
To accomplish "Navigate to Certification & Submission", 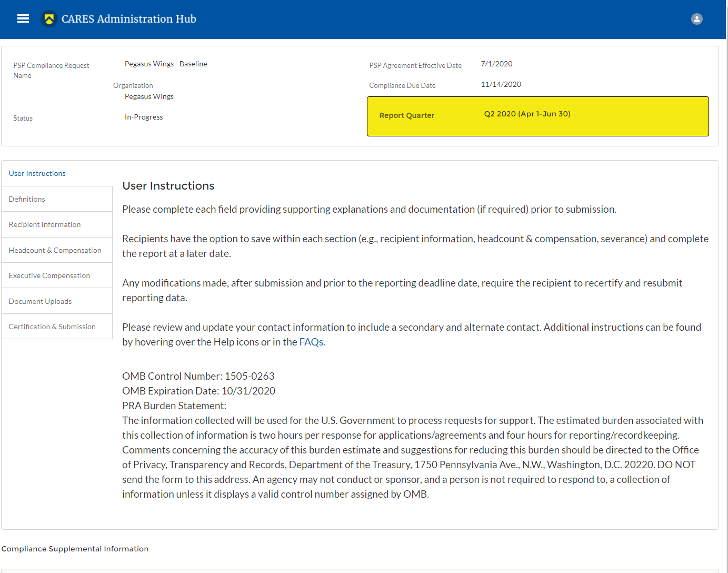I will click(x=53, y=327).
